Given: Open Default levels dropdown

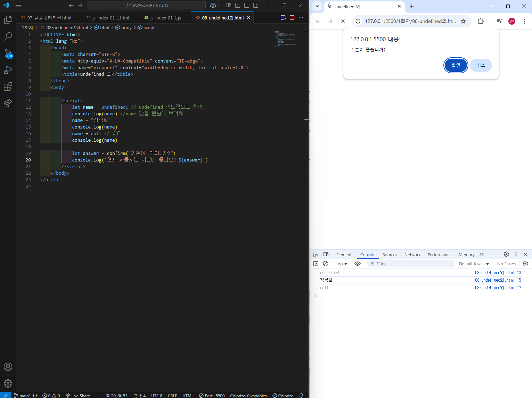Looking at the screenshot, I should point(474,264).
